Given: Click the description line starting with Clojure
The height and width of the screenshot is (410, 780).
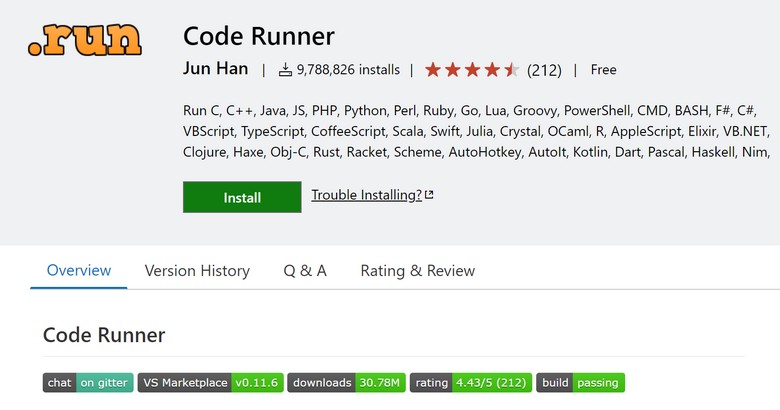Looking at the screenshot, I should click(477, 152).
